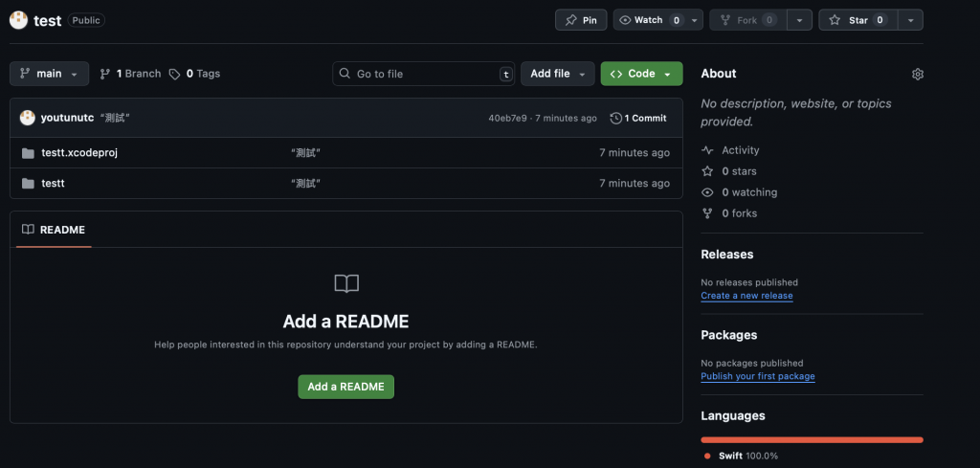Click Publish your first package link

(x=758, y=376)
